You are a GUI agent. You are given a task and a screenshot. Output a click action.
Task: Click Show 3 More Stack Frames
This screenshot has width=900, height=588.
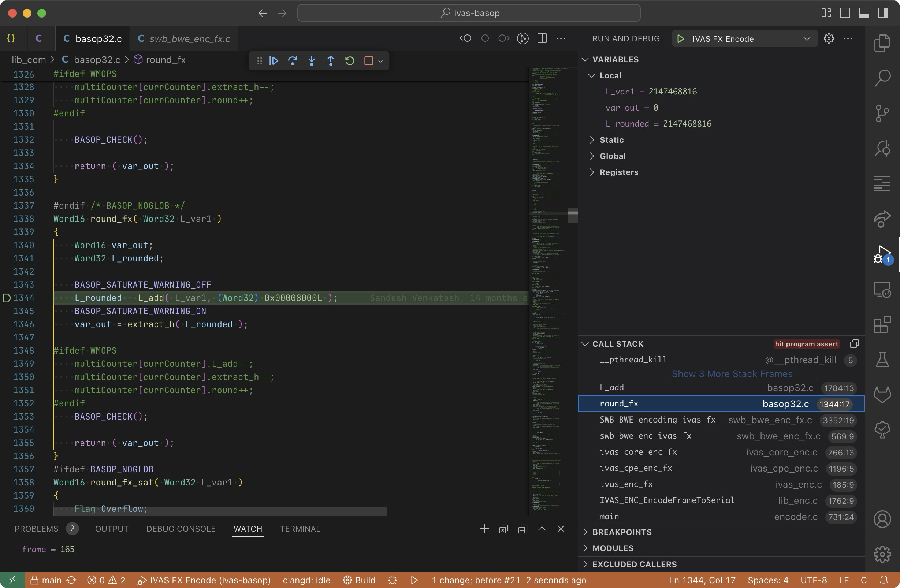[x=732, y=374]
